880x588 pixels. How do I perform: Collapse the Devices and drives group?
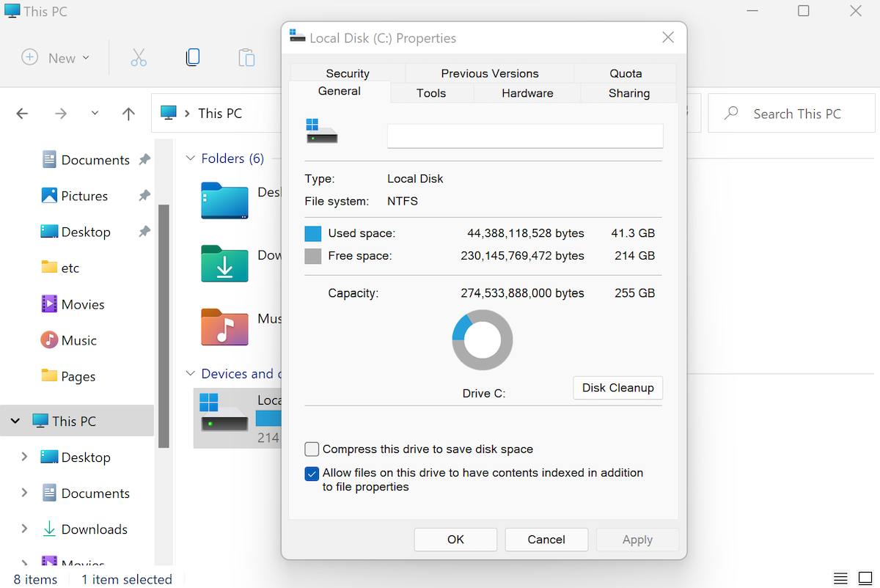coord(191,374)
